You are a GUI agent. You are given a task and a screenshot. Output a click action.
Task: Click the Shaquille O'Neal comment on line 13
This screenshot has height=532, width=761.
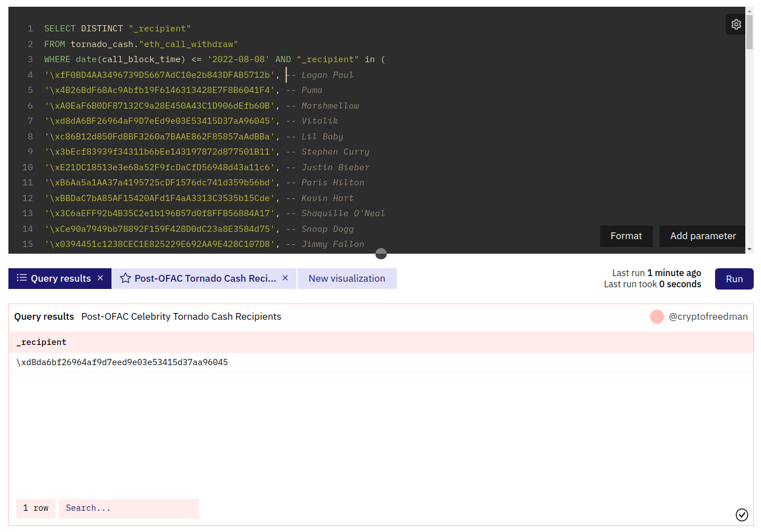pos(336,213)
